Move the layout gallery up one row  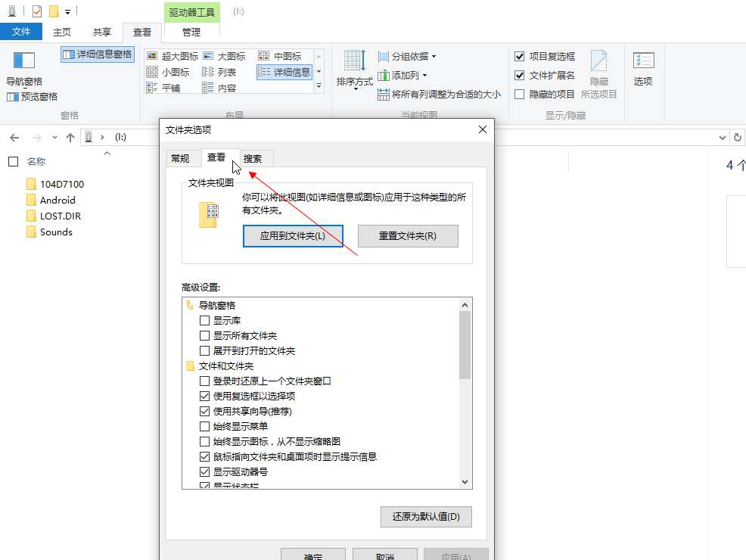319,56
